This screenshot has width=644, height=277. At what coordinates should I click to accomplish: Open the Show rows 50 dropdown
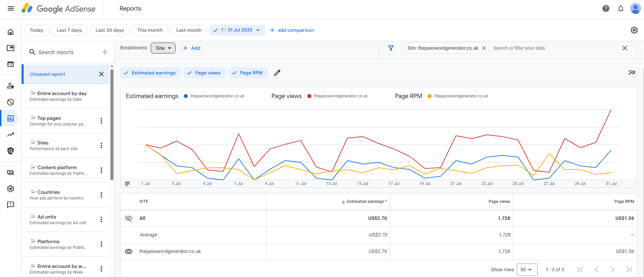pos(527,270)
